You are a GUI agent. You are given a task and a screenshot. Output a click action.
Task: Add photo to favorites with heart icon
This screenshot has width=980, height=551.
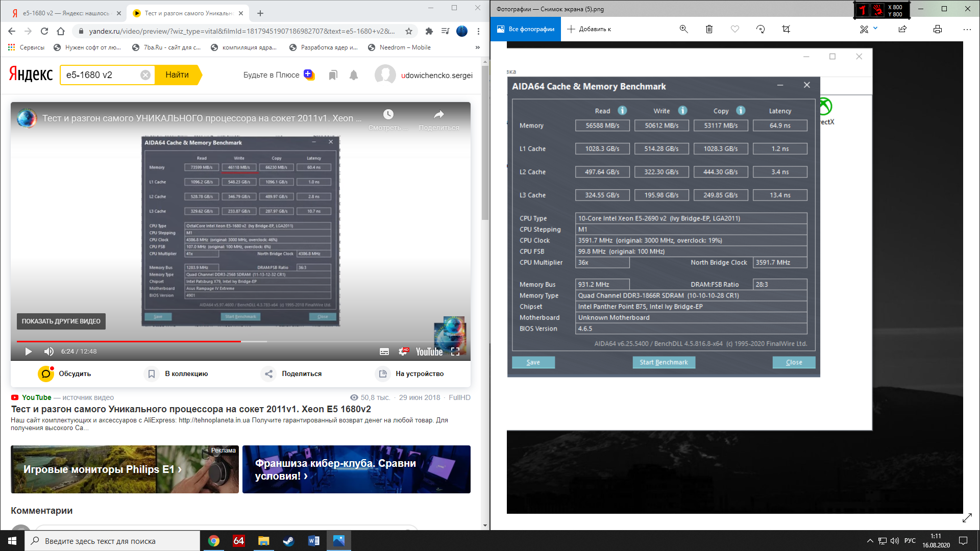734,29
